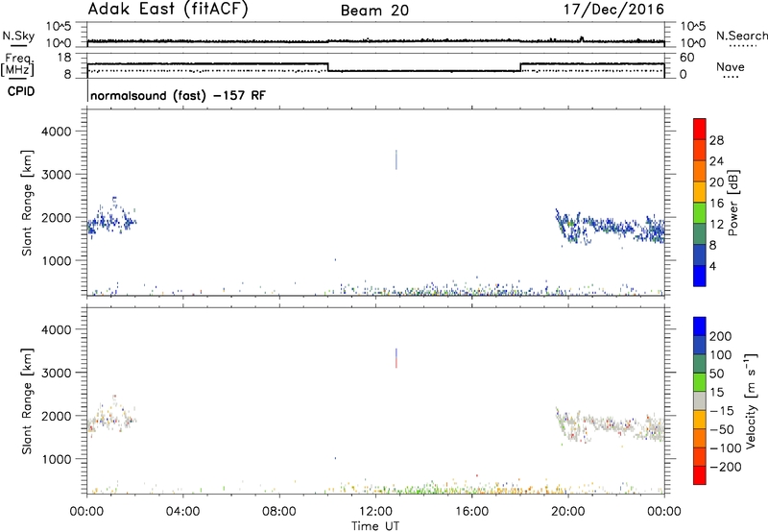Select the 'Beam 20' heading
This screenshot has width=768, height=532.
pyautogui.click(x=374, y=11)
